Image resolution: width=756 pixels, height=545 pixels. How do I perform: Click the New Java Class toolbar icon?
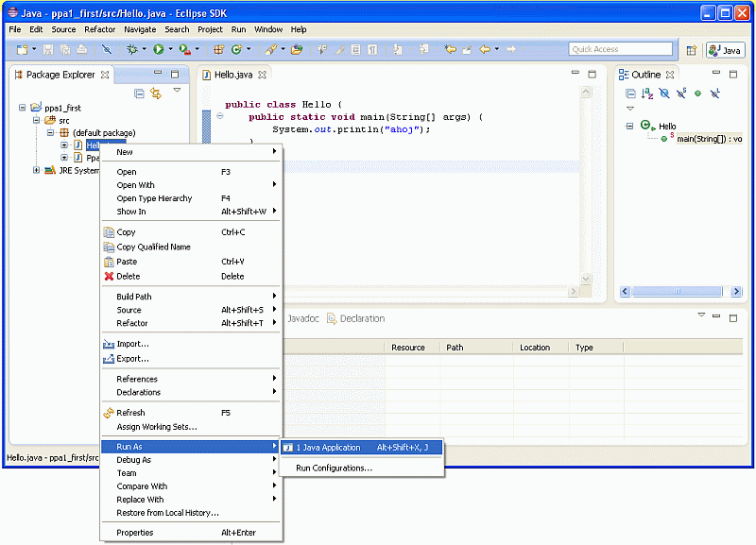[x=236, y=49]
